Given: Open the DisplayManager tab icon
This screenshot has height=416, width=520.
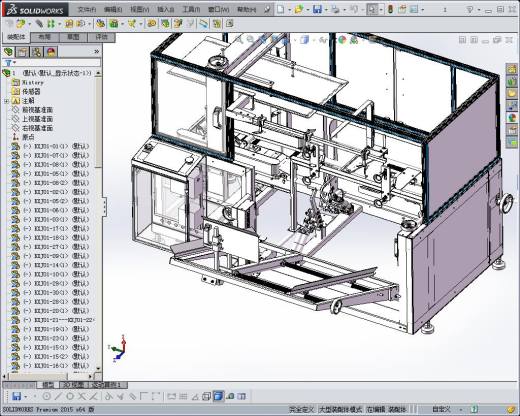Looking at the screenshot, I should click(51, 52).
